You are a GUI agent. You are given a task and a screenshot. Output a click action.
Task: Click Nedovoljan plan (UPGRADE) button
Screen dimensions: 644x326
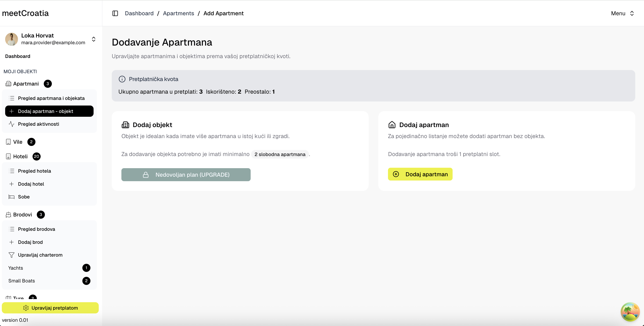186,175
